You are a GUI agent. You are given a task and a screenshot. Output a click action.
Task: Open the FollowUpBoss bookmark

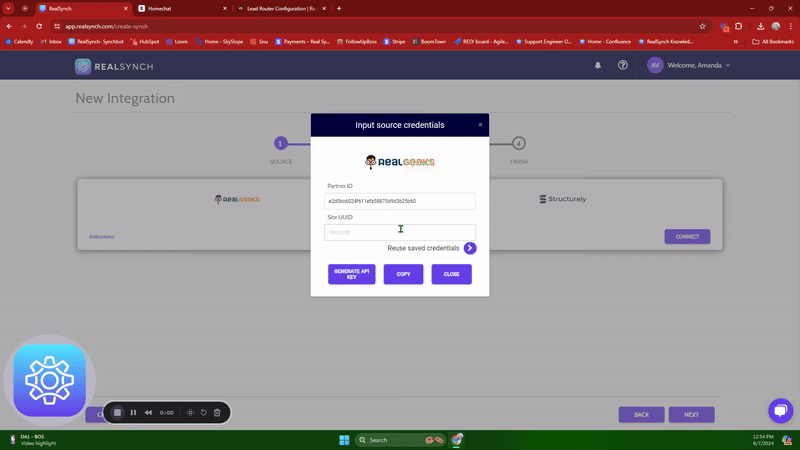click(x=357, y=42)
